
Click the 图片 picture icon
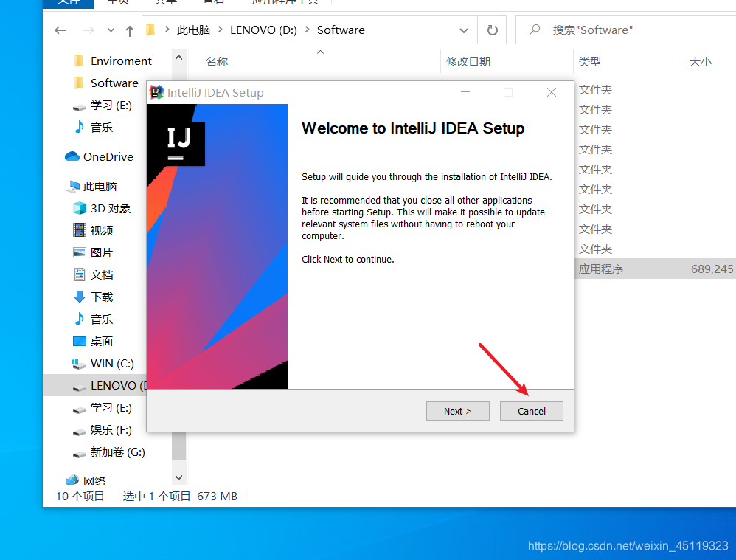click(80, 252)
